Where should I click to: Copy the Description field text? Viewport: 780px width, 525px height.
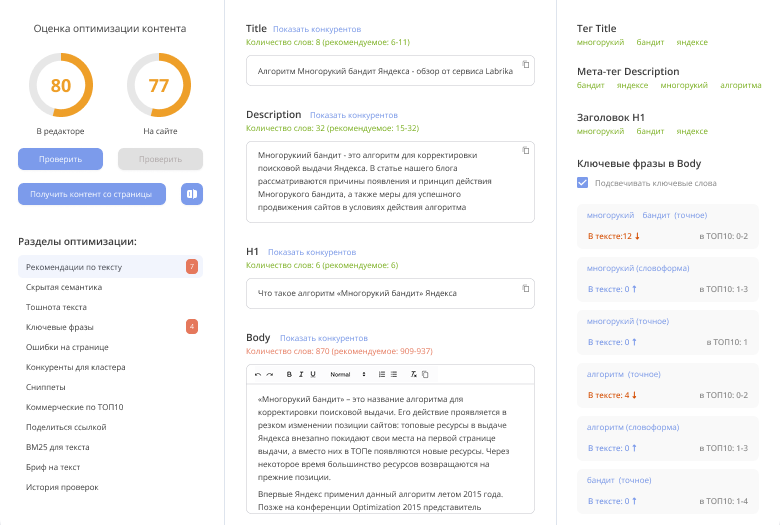[525, 150]
